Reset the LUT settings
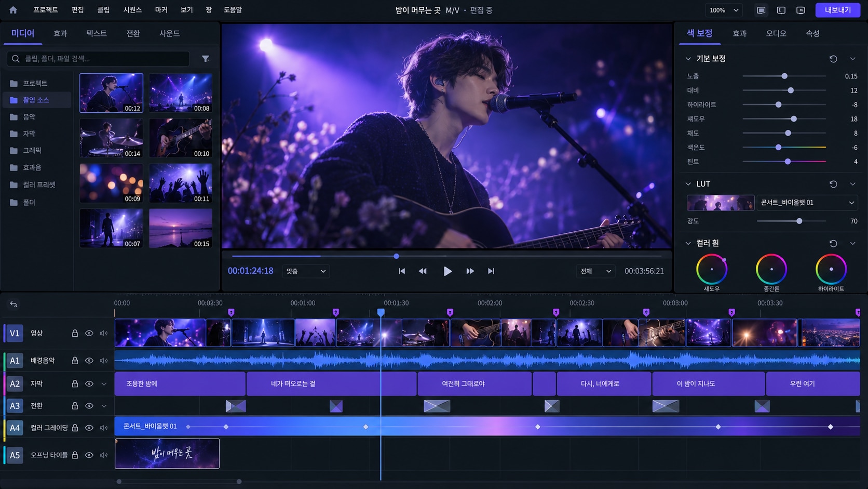This screenshot has height=489, width=868. tap(833, 184)
